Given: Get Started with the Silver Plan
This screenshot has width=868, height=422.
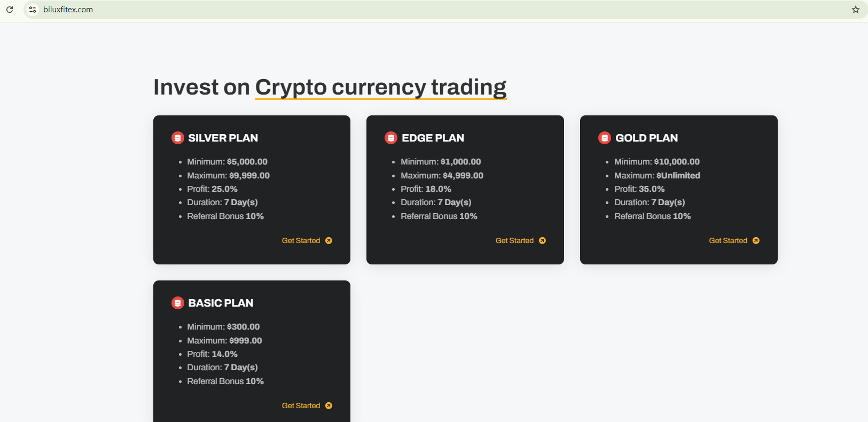Looking at the screenshot, I should point(301,241).
